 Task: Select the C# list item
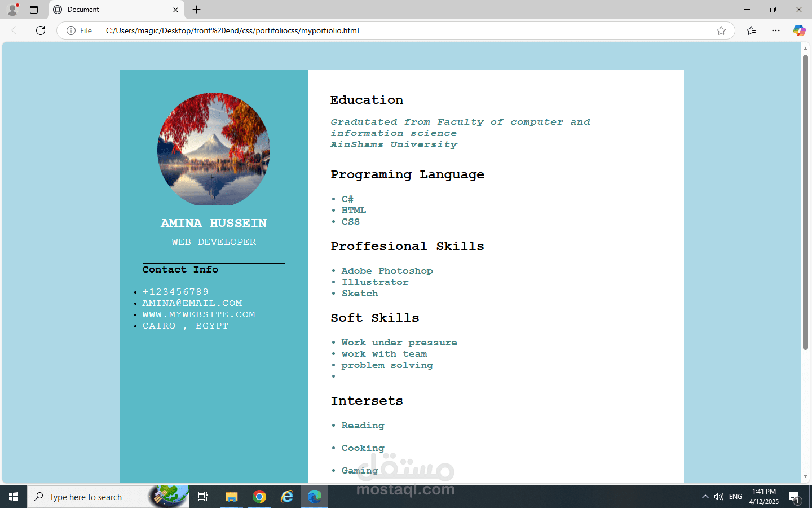[347, 199]
